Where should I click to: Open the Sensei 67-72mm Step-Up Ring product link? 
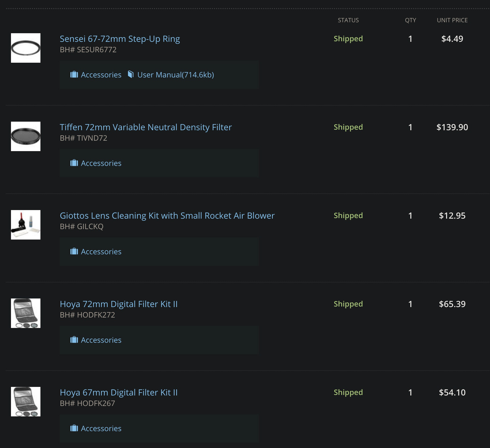(120, 39)
